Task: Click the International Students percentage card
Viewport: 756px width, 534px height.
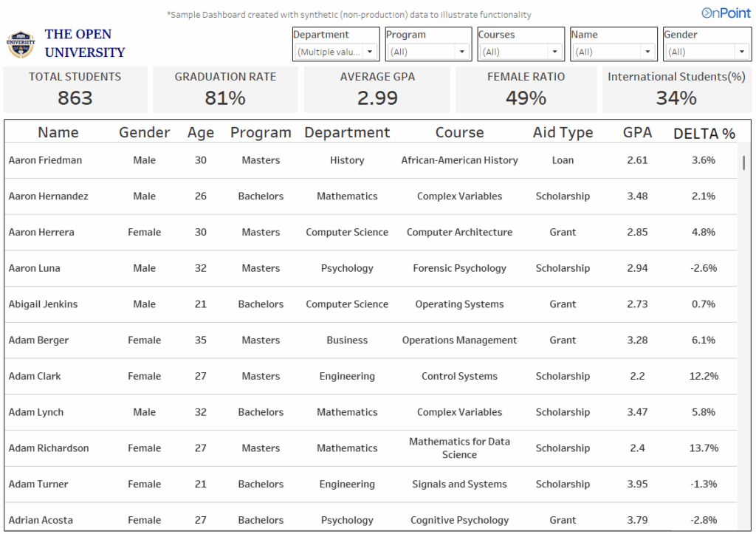Action: click(676, 89)
